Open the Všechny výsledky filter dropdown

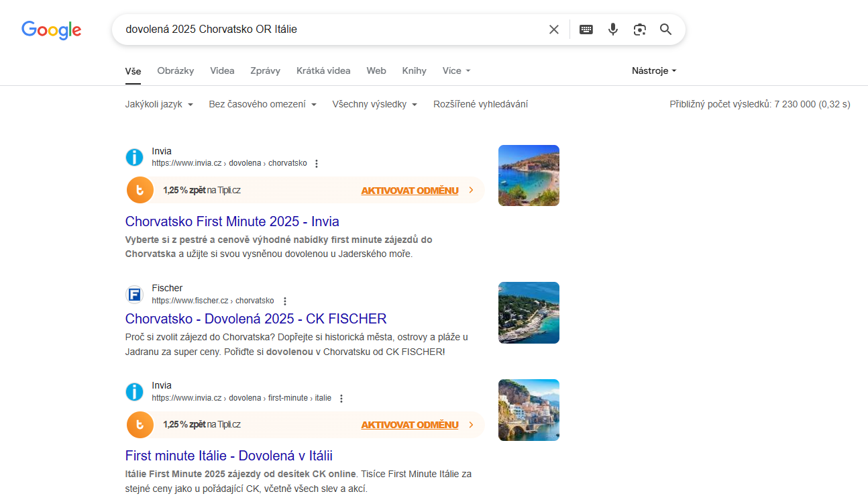374,104
